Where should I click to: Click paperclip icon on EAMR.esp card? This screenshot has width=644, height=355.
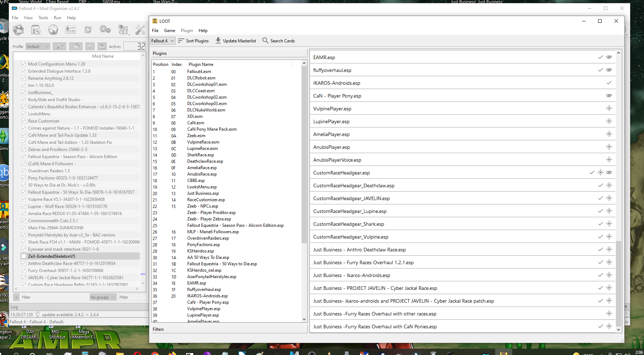[609, 57]
